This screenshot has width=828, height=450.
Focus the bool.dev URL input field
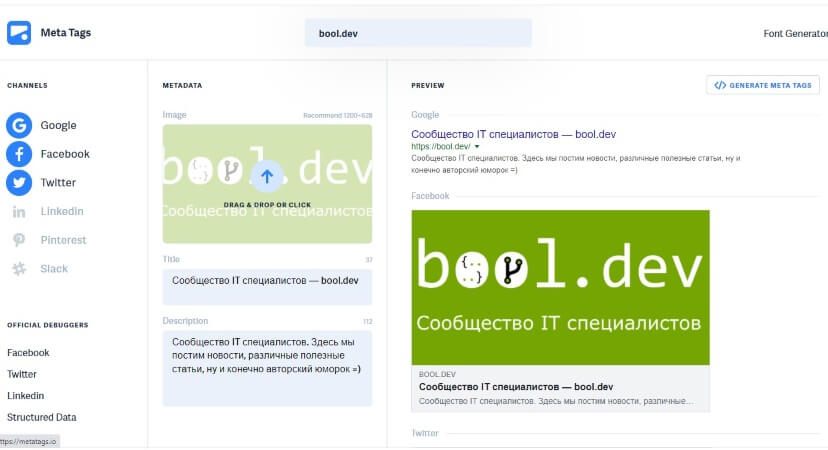pos(418,33)
